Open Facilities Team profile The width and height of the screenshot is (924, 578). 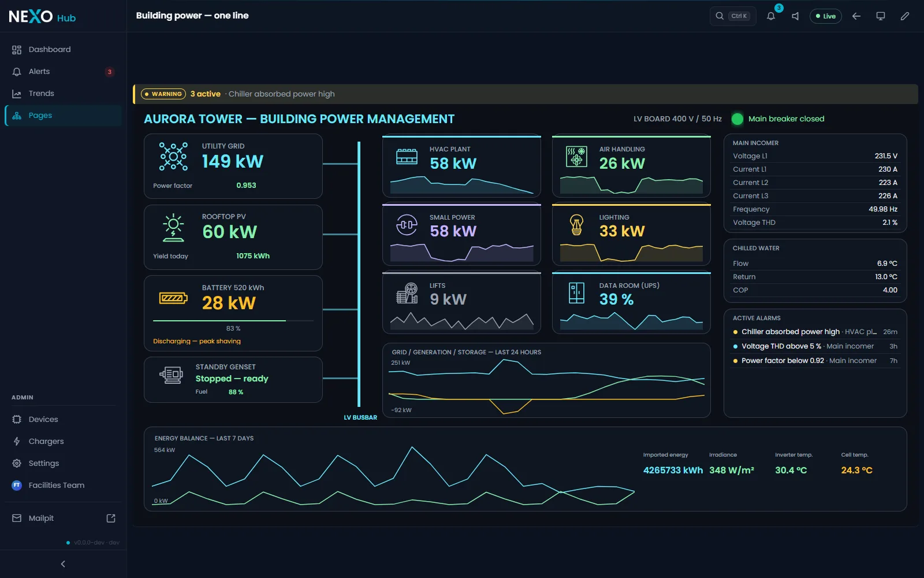click(x=64, y=486)
